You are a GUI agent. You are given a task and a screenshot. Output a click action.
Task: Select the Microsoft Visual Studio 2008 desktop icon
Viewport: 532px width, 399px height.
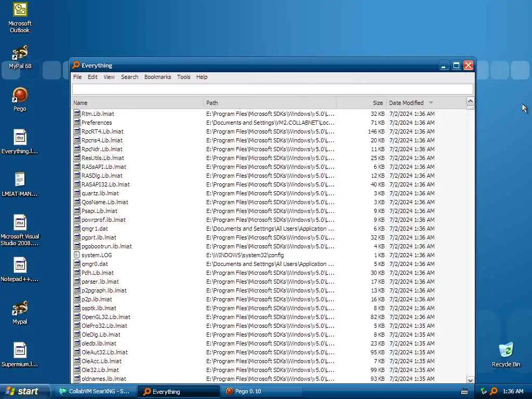[20, 230]
